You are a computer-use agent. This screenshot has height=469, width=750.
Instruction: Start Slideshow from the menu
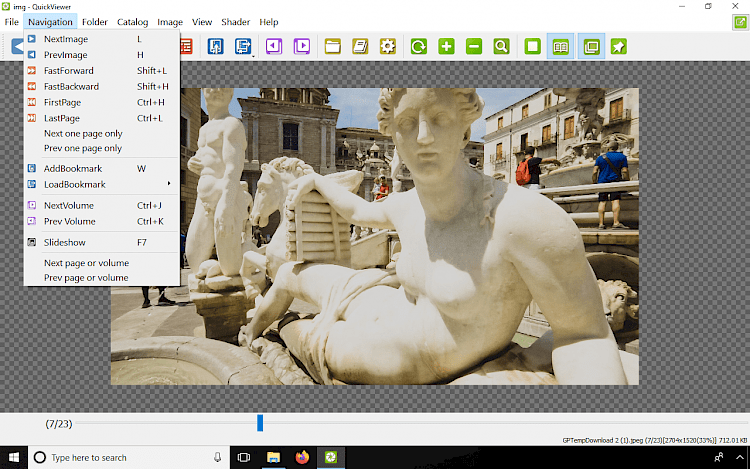pos(101,242)
